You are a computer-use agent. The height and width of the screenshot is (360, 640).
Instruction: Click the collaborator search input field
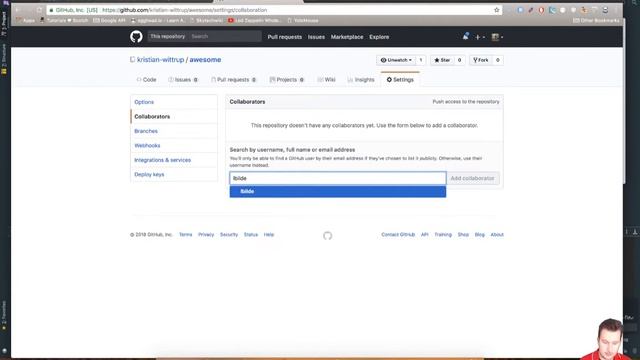click(338, 178)
